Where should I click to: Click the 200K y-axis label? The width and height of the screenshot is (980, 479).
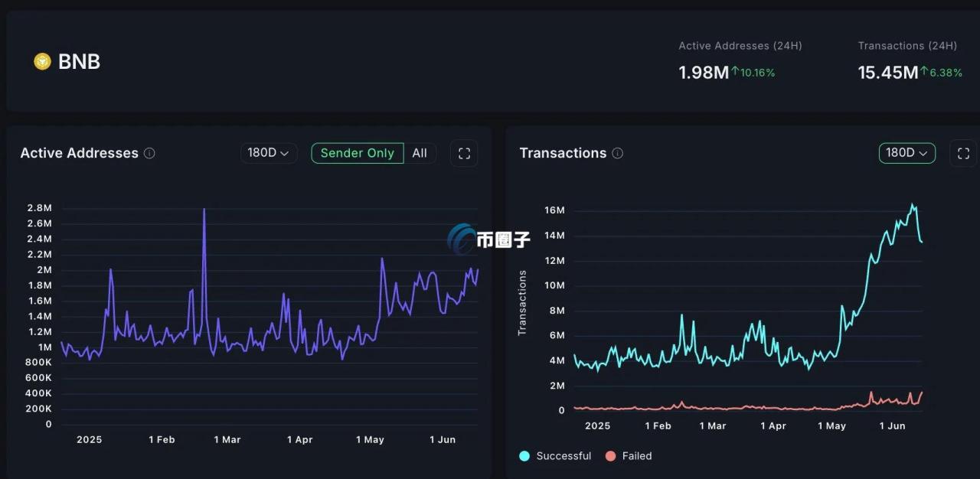tap(38, 409)
